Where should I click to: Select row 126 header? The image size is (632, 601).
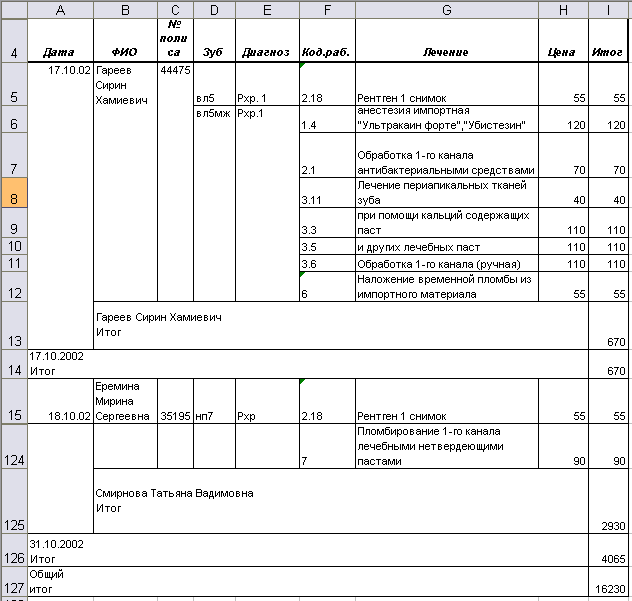[14, 550]
